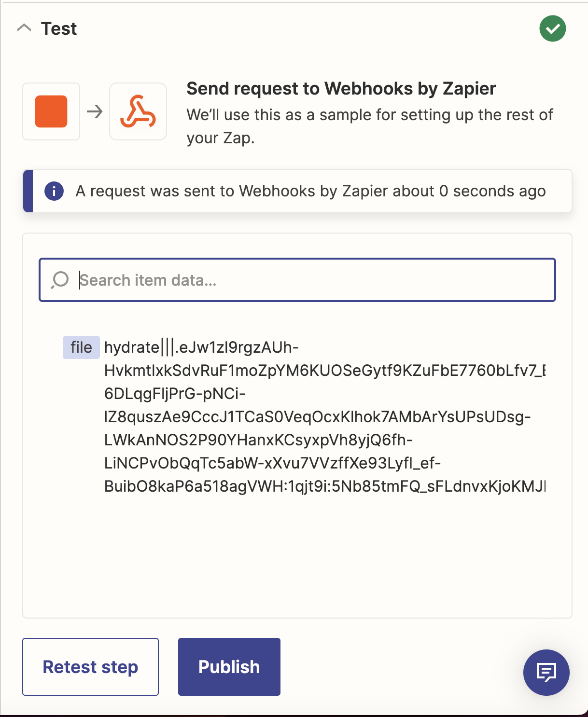Click the blue info circle icon
588x717 pixels.
tap(54, 191)
